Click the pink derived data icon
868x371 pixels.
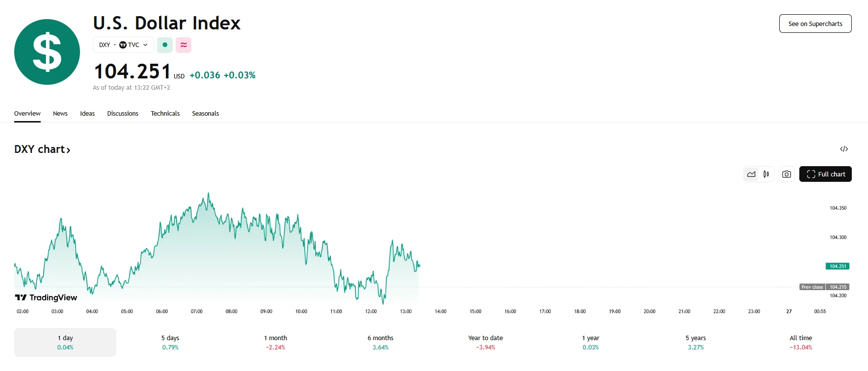184,45
